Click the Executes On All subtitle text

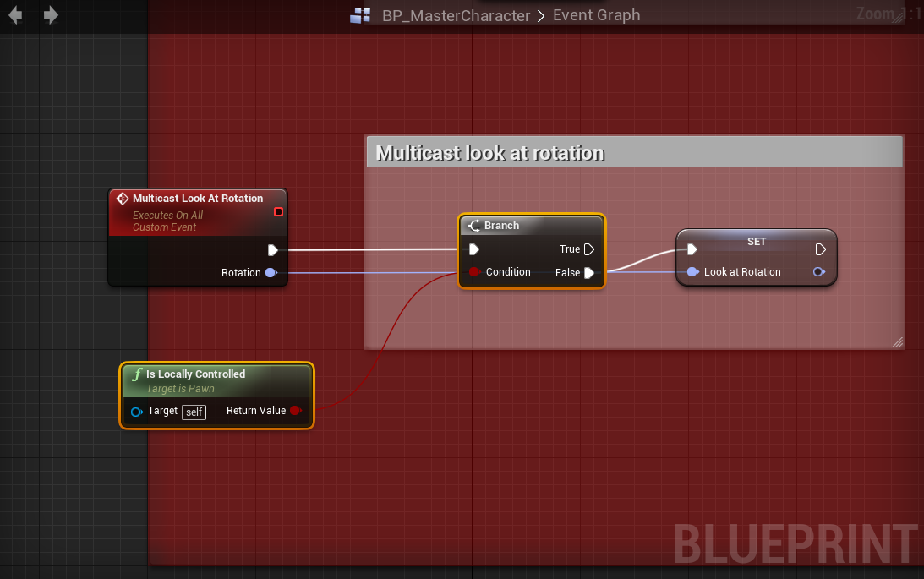click(168, 216)
